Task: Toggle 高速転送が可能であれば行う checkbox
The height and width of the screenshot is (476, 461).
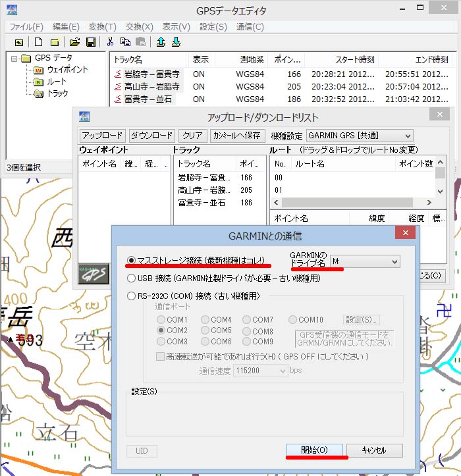Action: click(160, 356)
